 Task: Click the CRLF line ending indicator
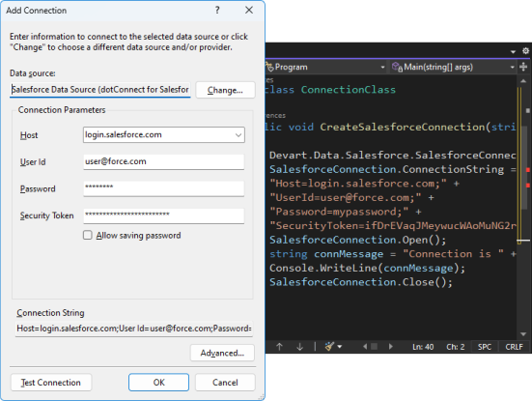[514, 347]
